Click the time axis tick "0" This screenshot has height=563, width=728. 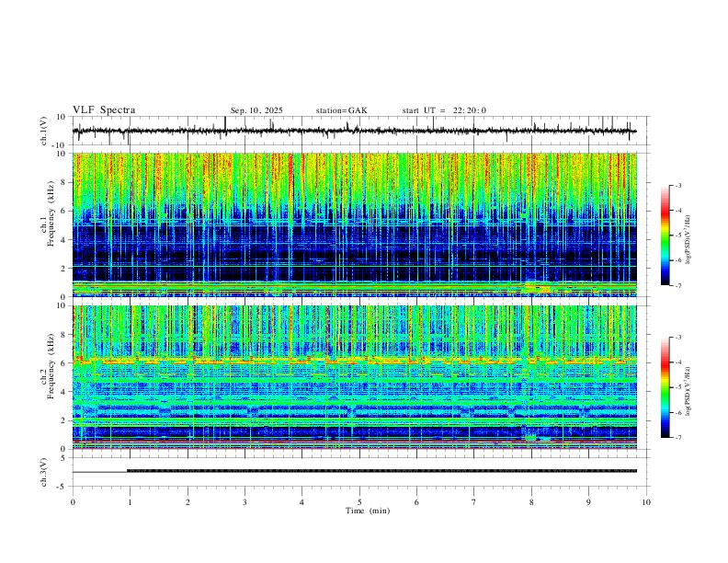[x=73, y=502]
